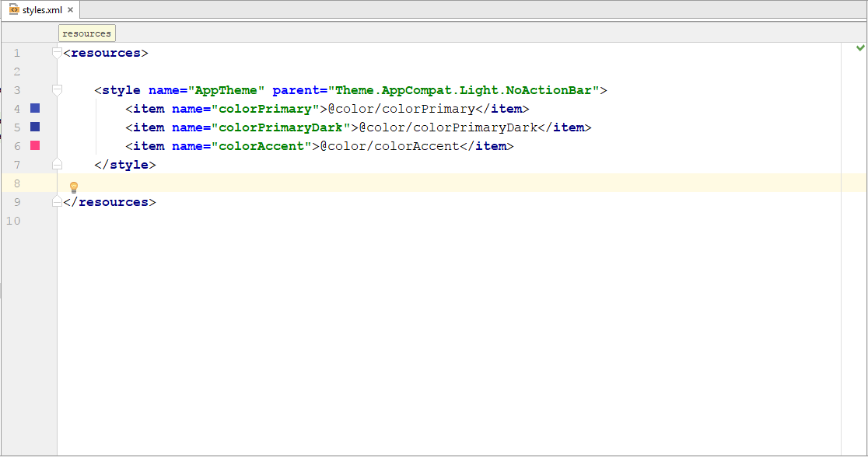Click the Theme.AppCompat.Light.NoActionBar parent value
Image resolution: width=868 pixels, height=457 pixels.
pyautogui.click(x=455, y=89)
